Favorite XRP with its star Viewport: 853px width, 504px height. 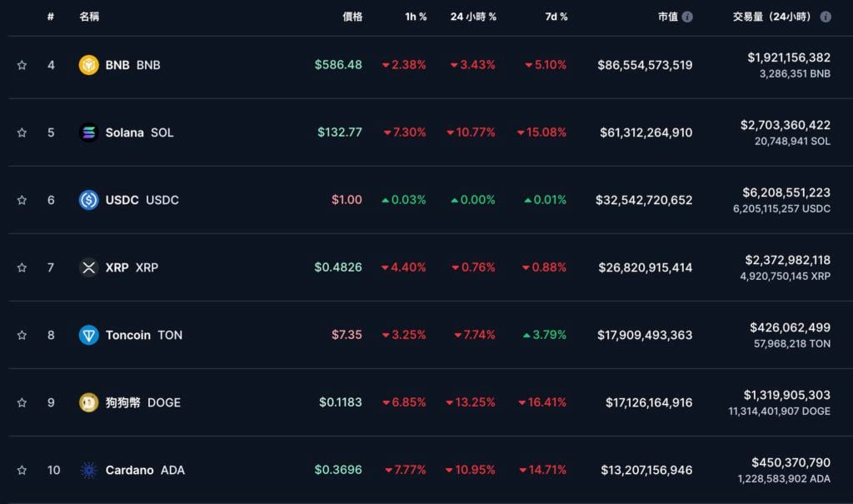[22, 267]
